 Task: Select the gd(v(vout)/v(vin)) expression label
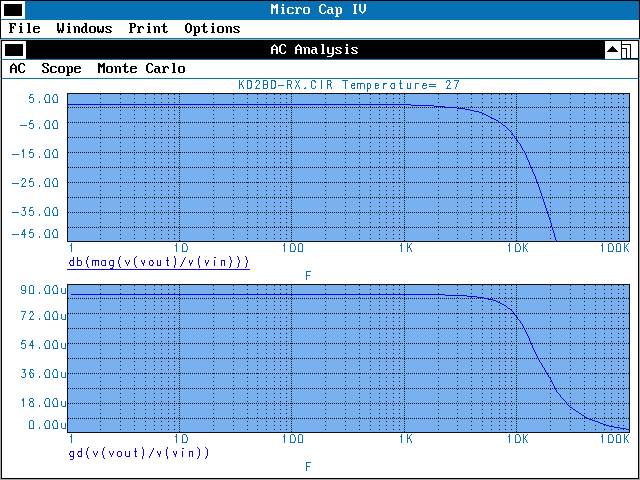click(139, 453)
